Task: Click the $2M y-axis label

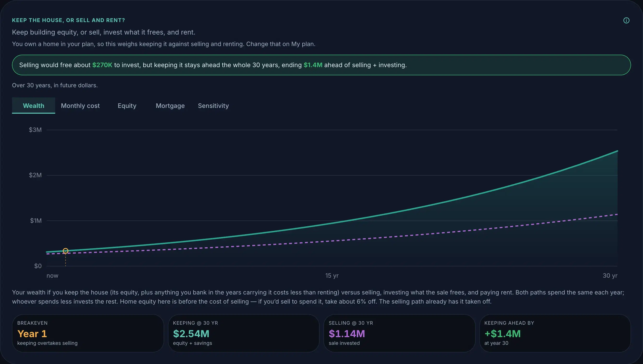Action: 35,175
